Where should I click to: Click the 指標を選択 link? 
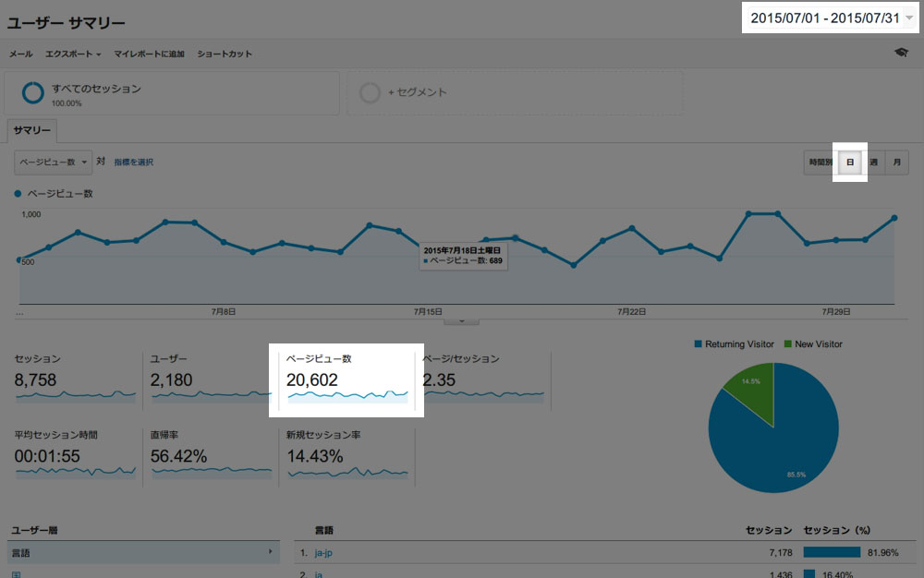click(134, 163)
